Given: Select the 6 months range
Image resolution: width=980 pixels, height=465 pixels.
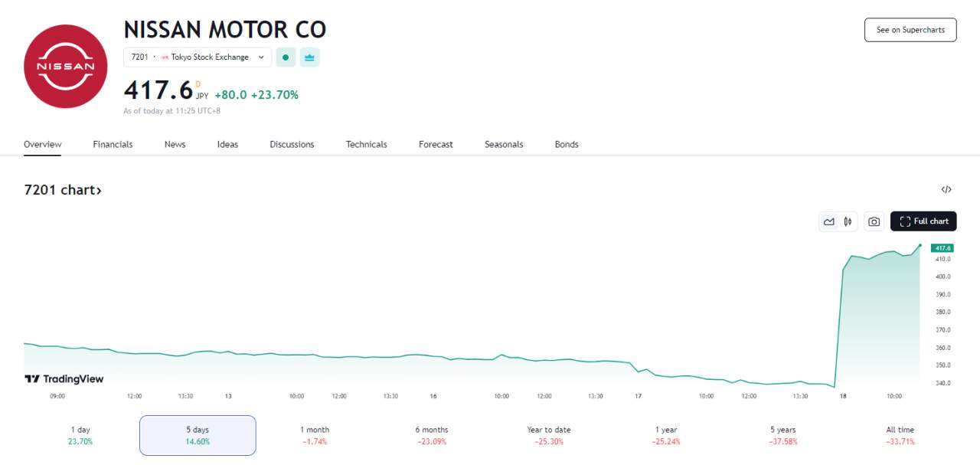Looking at the screenshot, I should coord(432,435).
